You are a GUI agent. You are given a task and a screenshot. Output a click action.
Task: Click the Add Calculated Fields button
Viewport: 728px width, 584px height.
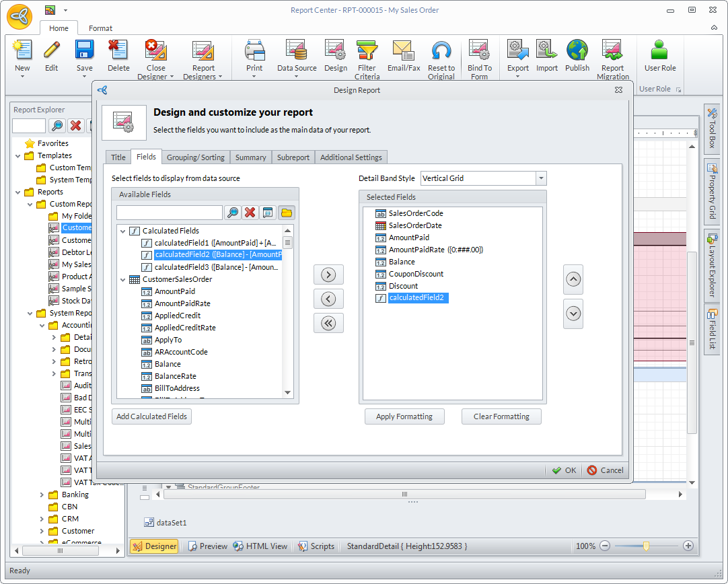coord(151,416)
